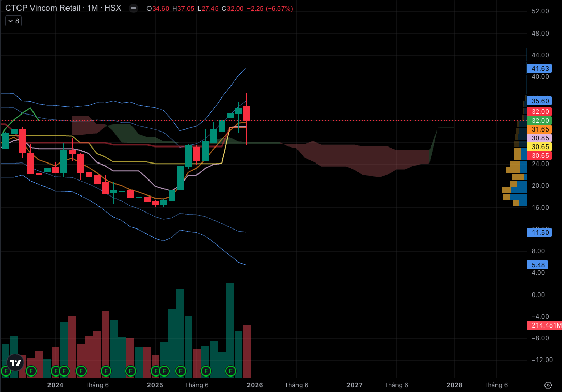Click the red 32.00 last price label
The image size is (562, 392).
pos(540,111)
